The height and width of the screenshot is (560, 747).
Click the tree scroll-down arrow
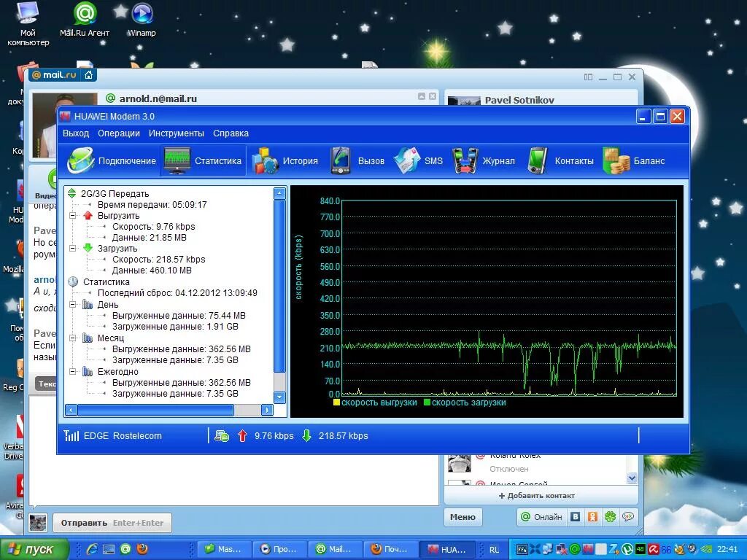click(279, 397)
